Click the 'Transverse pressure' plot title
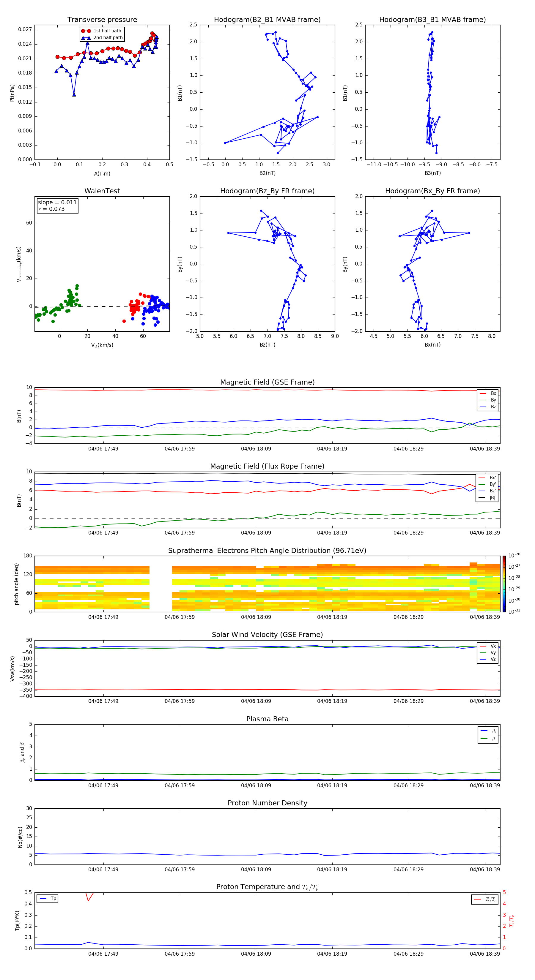Screen dimensions: 535x980 (102, 19)
